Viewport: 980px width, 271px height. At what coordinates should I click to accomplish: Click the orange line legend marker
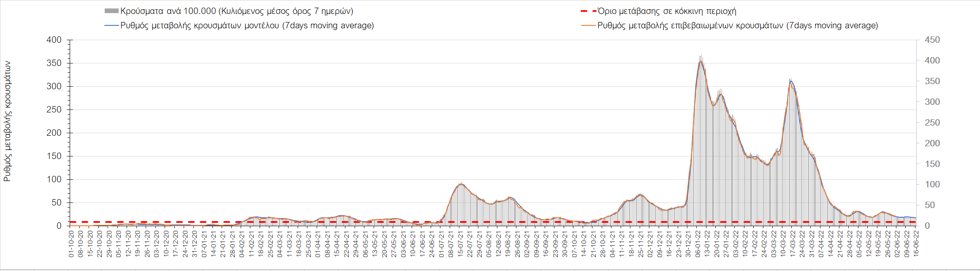point(588,26)
